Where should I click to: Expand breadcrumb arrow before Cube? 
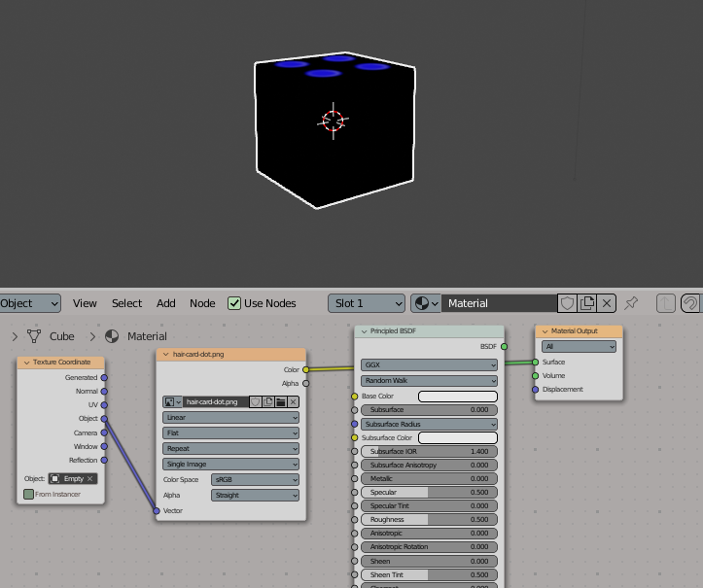click(x=15, y=336)
